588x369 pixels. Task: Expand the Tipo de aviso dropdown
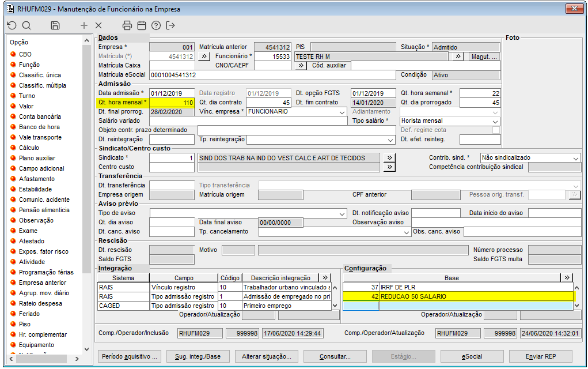click(x=342, y=213)
